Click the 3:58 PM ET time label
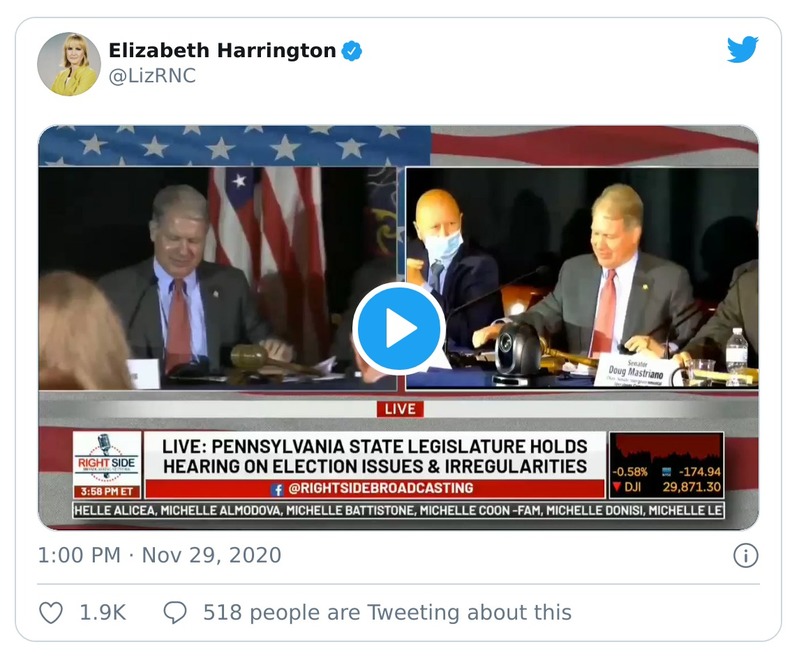 pyautogui.click(x=107, y=492)
